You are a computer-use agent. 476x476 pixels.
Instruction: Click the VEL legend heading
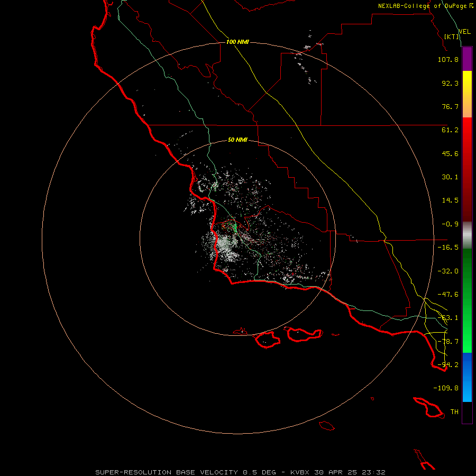click(x=465, y=32)
